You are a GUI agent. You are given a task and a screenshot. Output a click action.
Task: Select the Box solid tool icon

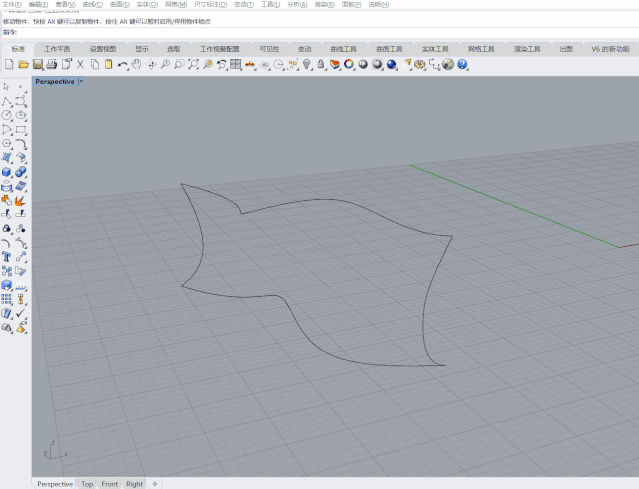click(x=6, y=172)
